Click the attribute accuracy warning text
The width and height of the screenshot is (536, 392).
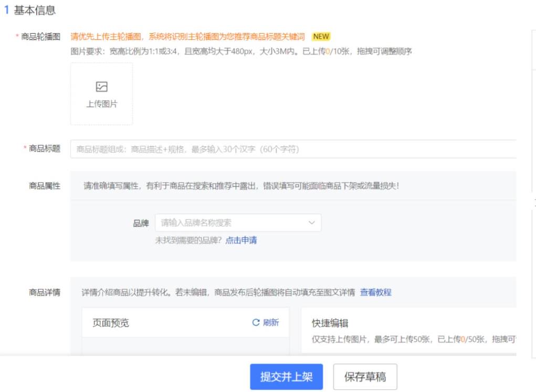click(241, 186)
